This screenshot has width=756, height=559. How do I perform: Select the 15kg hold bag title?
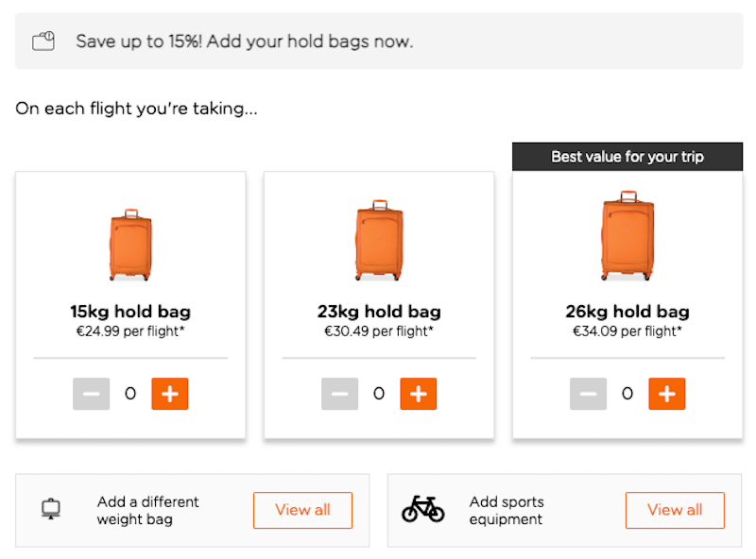130,312
